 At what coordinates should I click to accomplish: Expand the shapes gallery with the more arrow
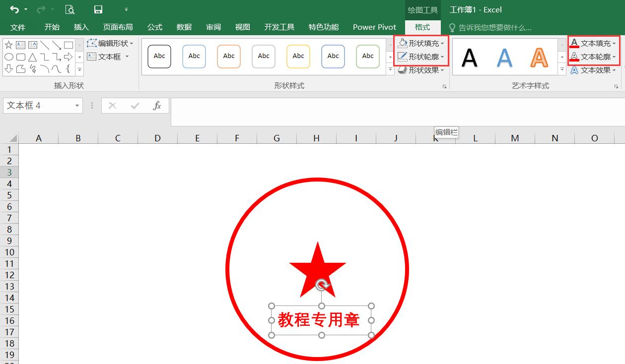[x=79, y=69]
